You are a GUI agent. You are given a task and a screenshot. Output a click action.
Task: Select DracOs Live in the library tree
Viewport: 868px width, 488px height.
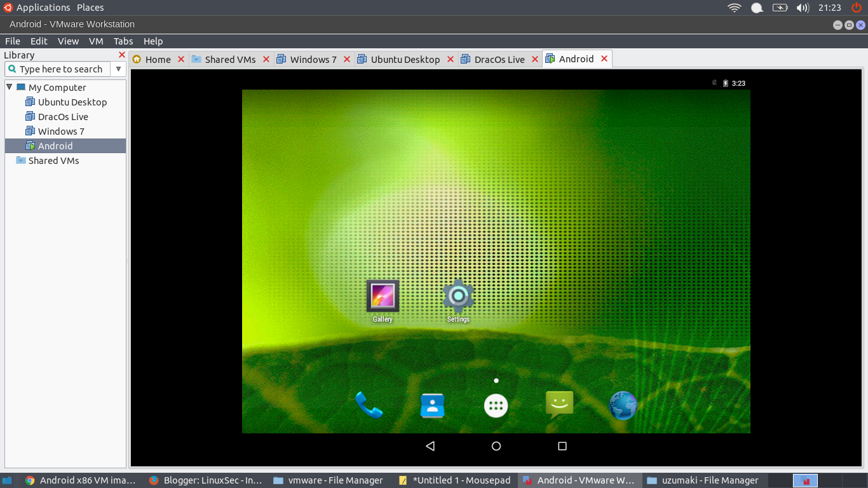pos(57,116)
